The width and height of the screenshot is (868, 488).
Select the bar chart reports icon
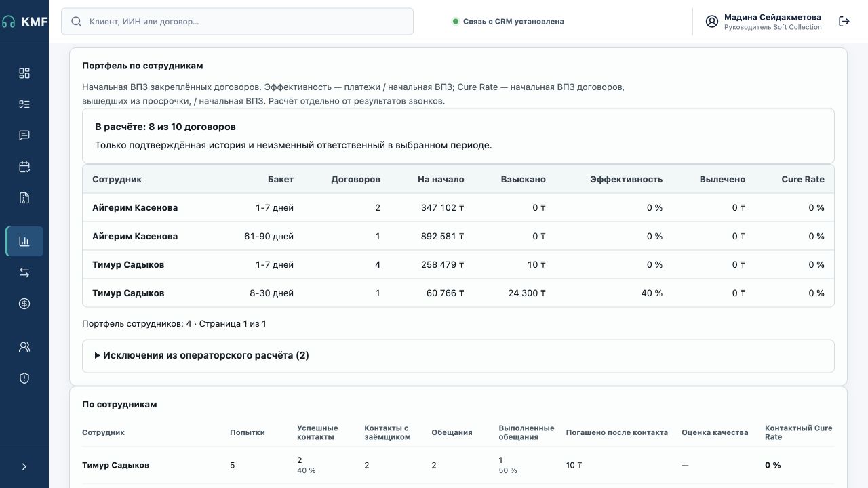pos(24,241)
